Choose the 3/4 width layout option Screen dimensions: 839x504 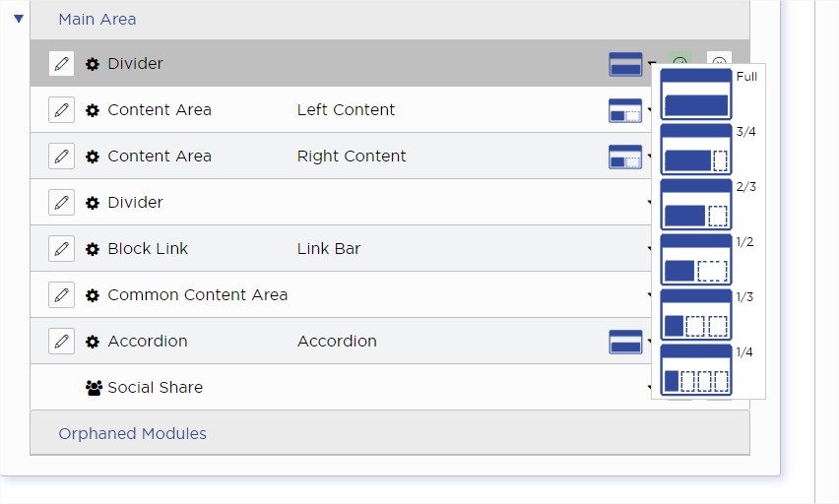click(x=695, y=150)
